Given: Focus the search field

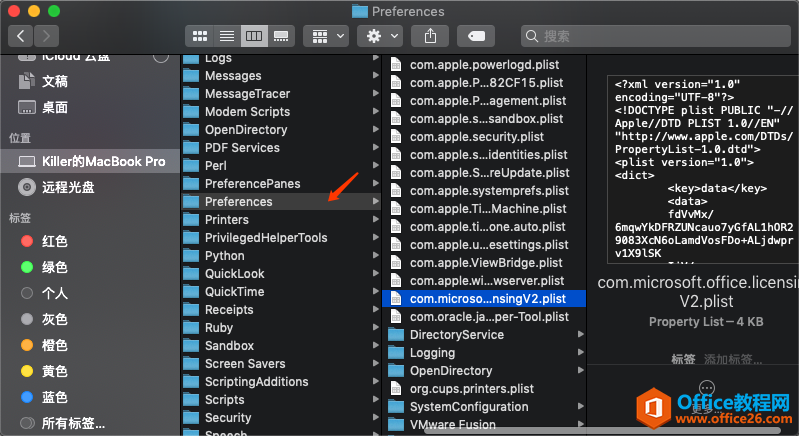Looking at the screenshot, I should coord(656,36).
